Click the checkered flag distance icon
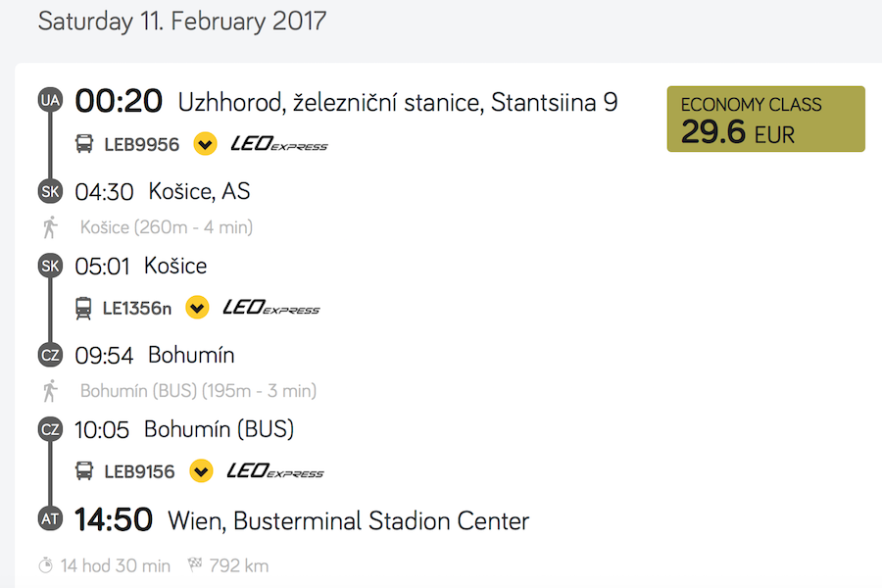 [194, 565]
